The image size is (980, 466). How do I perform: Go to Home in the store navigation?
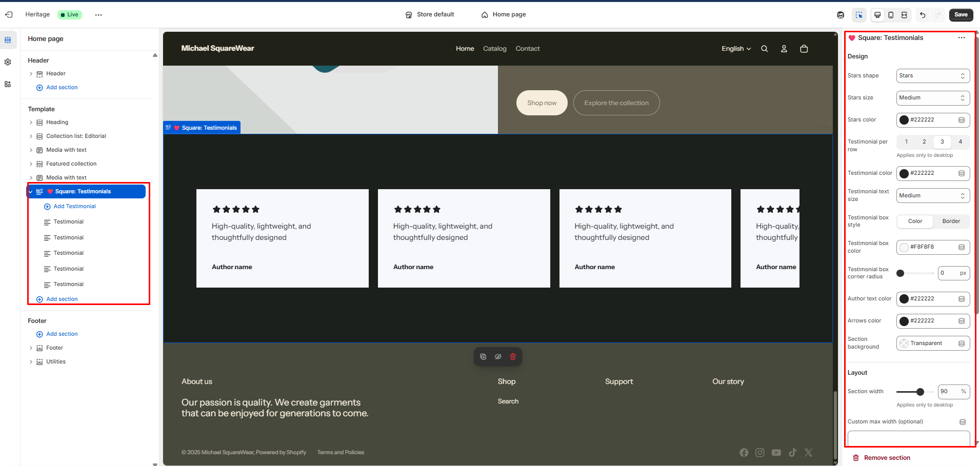click(x=465, y=49)
